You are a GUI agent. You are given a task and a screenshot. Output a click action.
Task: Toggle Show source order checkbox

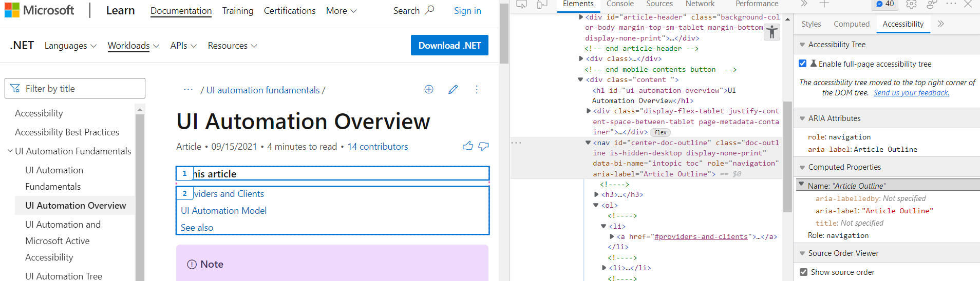pos(803,272)
